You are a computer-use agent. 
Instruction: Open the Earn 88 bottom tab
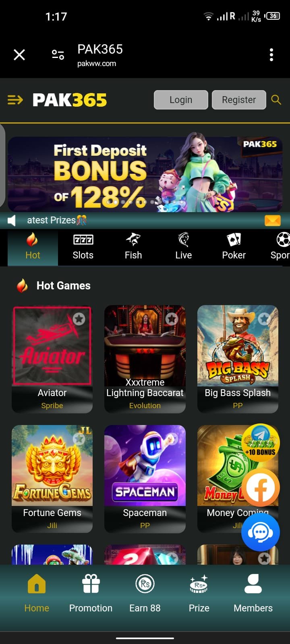click(x=145, y=593)
